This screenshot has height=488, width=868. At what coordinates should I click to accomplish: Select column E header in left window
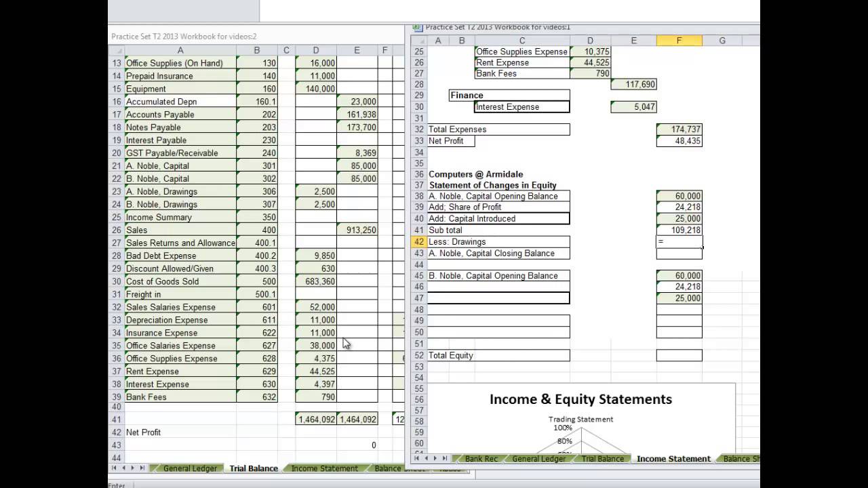[357, 50]
